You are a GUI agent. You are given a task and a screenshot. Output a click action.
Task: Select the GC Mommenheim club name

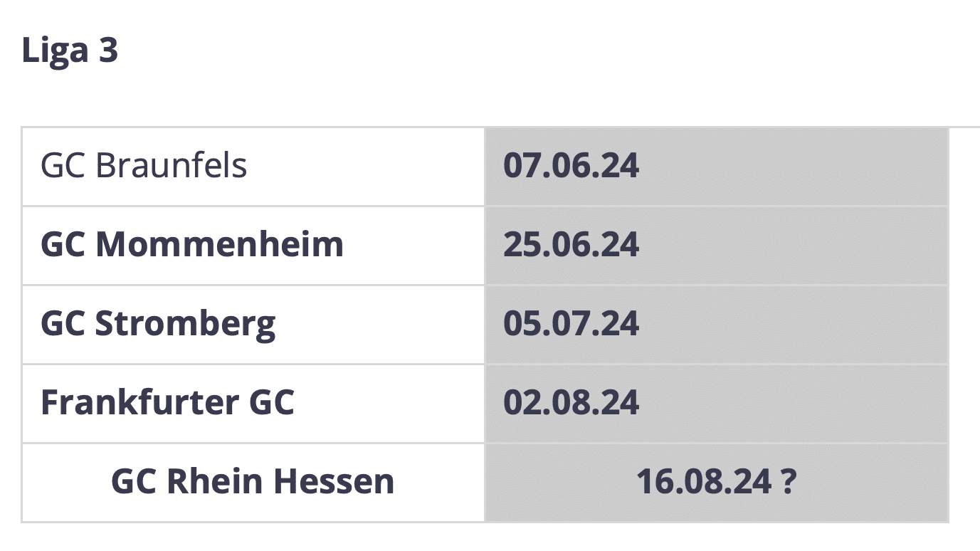(x=192, y=245)
